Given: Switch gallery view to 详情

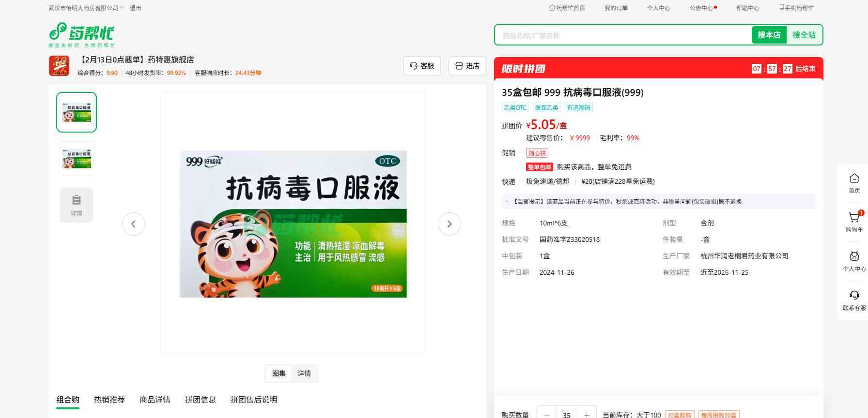Looking at the screenshot, I should pos(304,373).
